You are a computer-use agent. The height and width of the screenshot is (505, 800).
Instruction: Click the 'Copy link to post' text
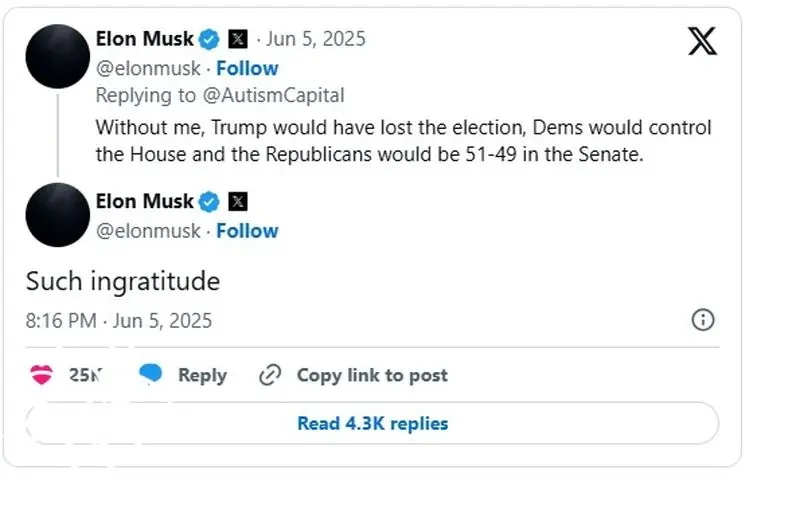click(372, 375)
